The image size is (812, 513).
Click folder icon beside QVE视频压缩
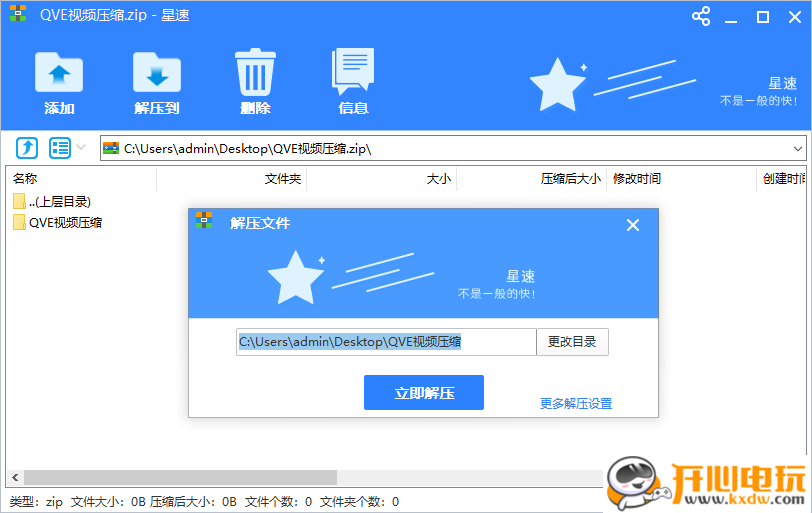[19, 223]
